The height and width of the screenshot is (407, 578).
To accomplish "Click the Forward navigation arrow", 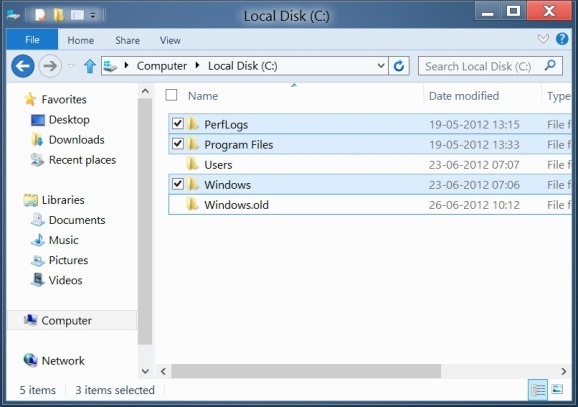I will click(50, 66).
